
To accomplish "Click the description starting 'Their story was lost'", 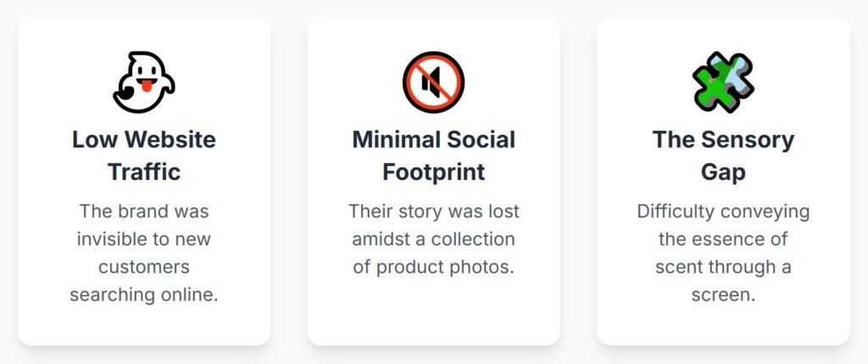I will pyautogui.click(x=433, y=239).
